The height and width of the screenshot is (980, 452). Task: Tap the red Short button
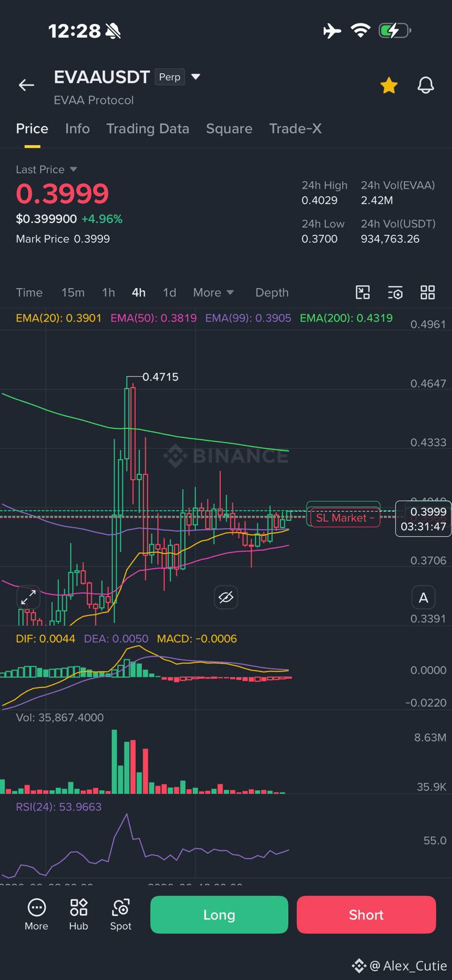[366, 914]
